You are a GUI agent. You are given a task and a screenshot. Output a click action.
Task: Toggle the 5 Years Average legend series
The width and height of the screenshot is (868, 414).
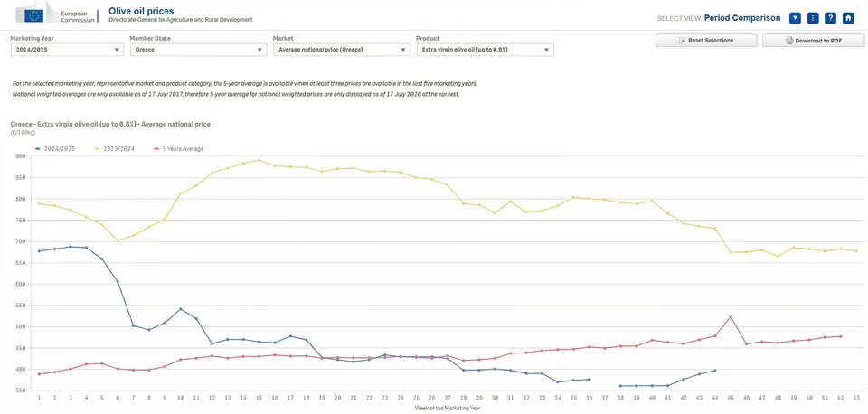178,149
